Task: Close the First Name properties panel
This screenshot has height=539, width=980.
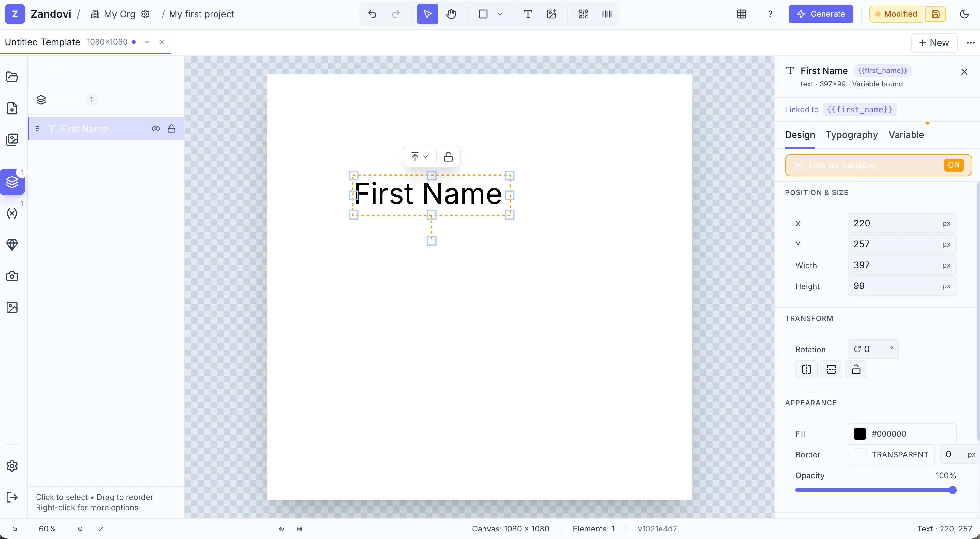Action: tap(964, 71)
